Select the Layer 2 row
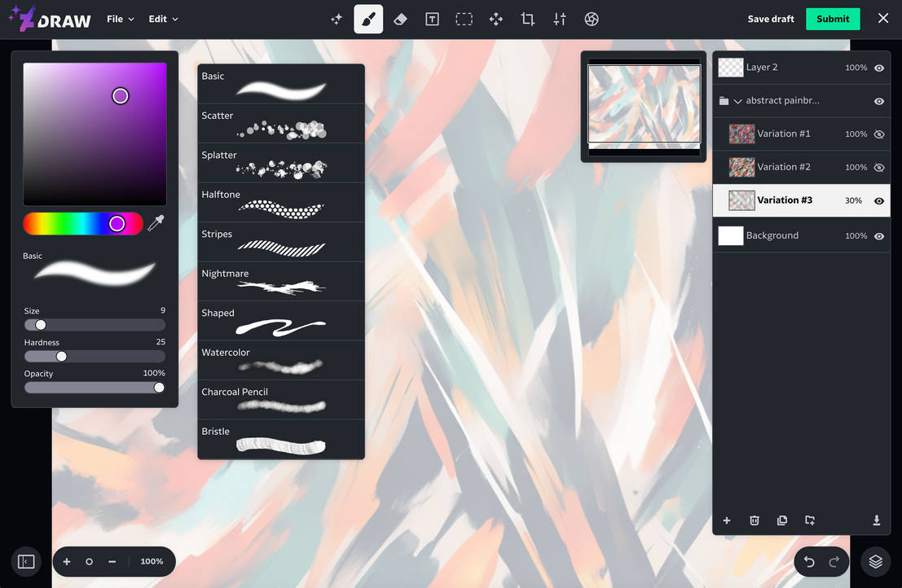This screenshot has height=588, width=902. coord(801,68)
